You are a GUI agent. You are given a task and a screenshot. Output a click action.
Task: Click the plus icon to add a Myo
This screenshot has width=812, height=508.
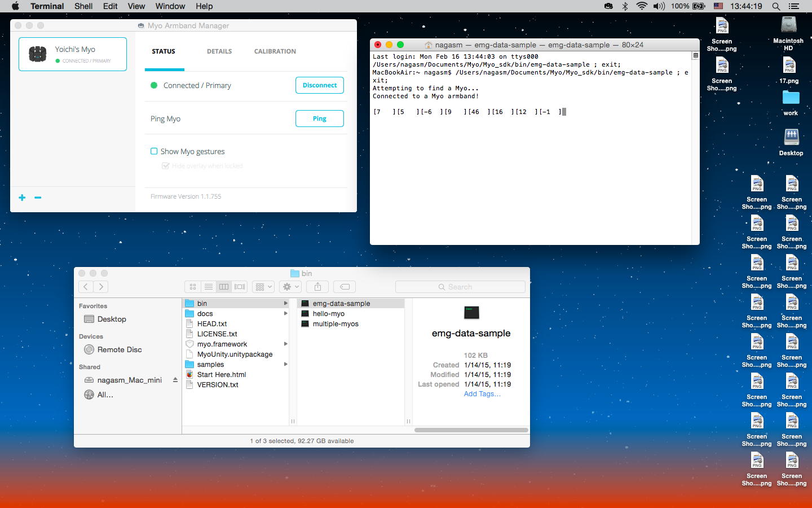click(22, 198)
